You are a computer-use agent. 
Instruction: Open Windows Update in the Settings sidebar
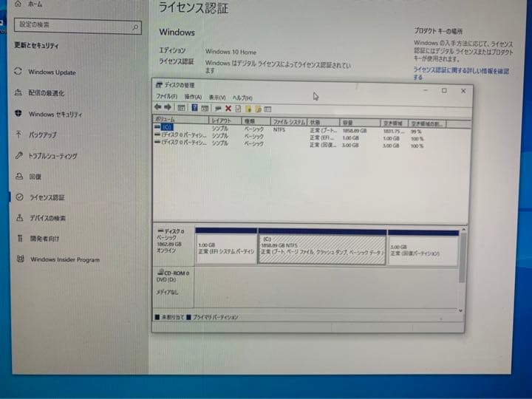[45, 72]
